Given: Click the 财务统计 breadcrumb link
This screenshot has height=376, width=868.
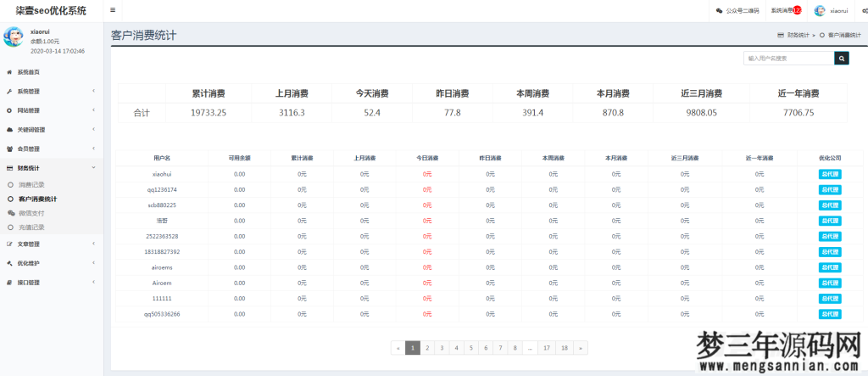Looking at the screenshot, I should click(798, 35).
